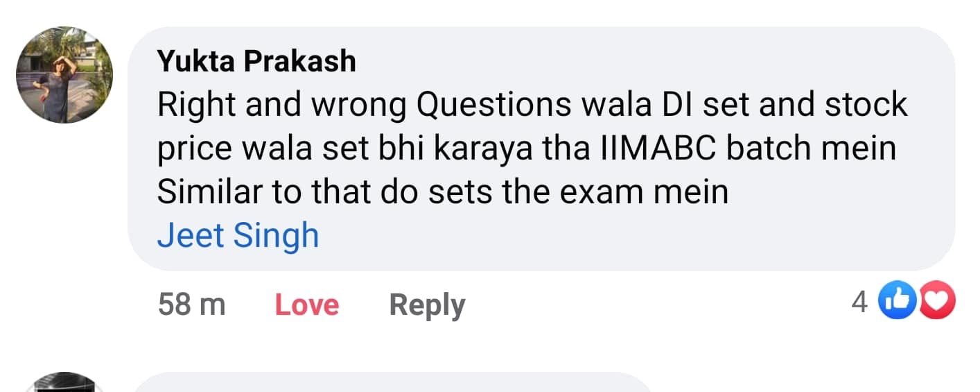
Task: Click the red heart reaction icon
Action: (x=938, y=302)
